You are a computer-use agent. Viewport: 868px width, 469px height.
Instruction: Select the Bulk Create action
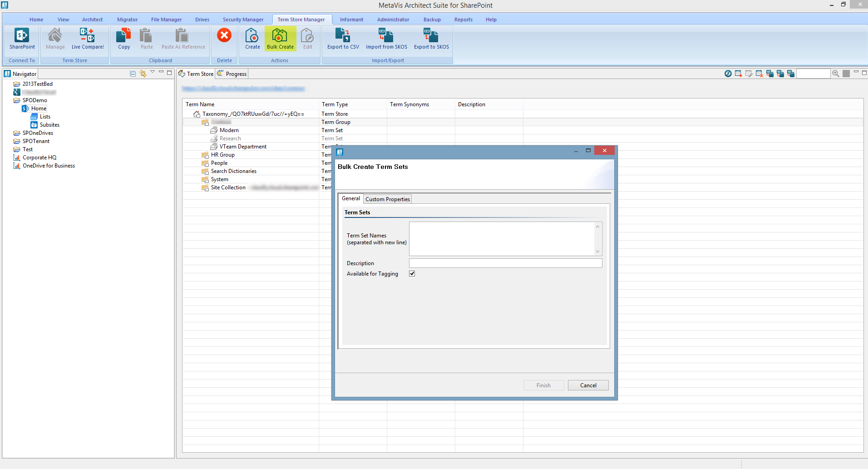point(280,39)
